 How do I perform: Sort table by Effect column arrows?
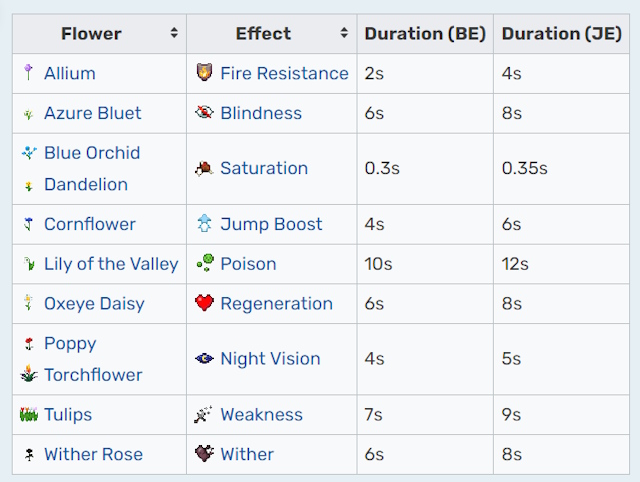344,33
